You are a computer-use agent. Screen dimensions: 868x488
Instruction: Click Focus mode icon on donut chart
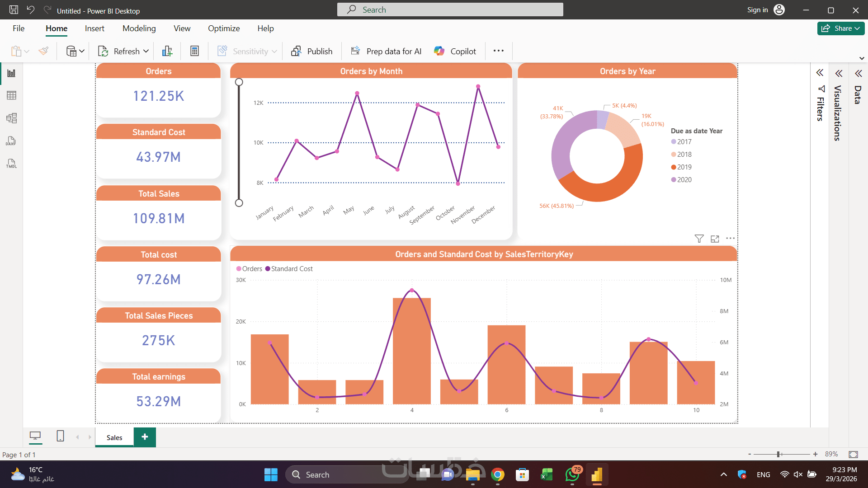pos(715,239)
